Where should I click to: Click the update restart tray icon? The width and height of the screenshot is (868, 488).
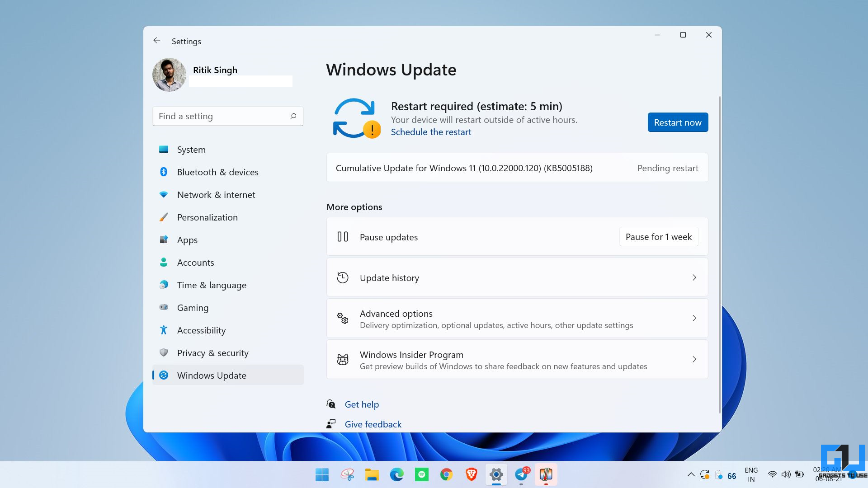(704, 475)
